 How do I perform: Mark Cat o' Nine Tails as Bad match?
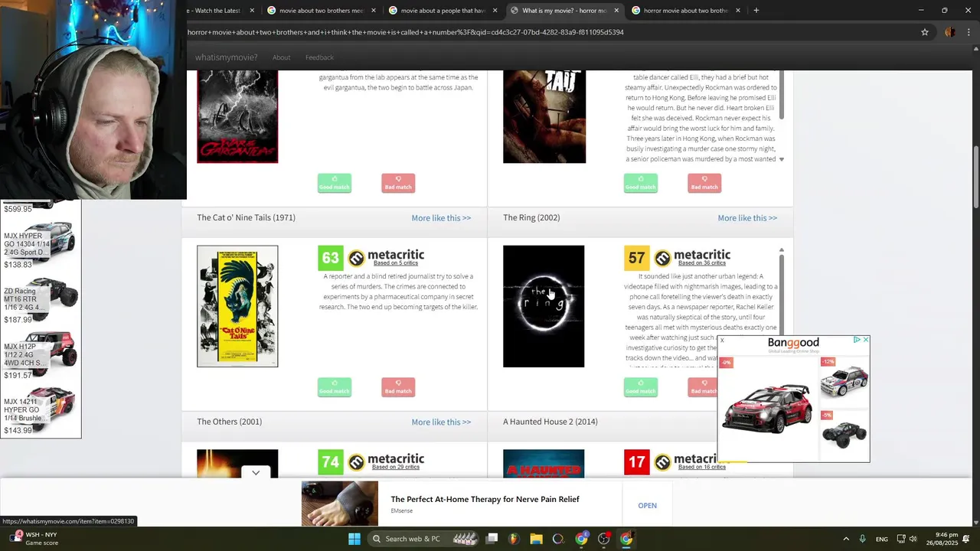(398, 387)
